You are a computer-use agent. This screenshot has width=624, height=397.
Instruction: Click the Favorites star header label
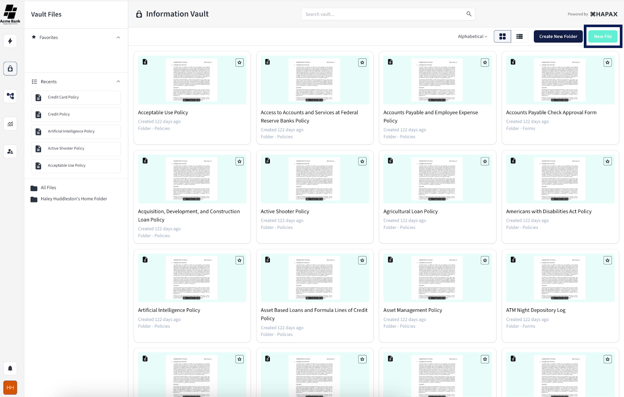45,37
